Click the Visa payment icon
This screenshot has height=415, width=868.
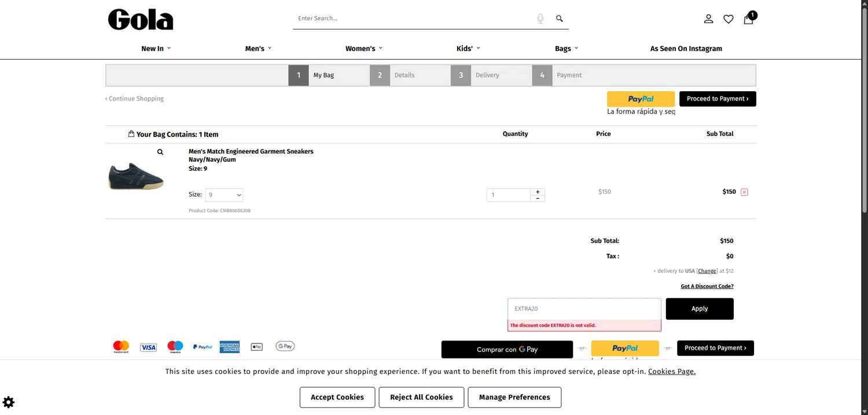pos(148,347)
